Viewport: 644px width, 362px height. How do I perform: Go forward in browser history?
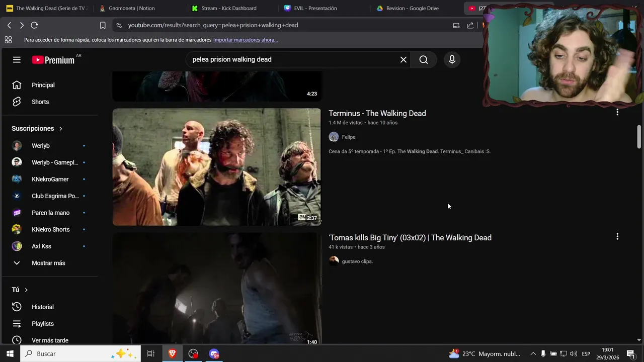pyautogui.click(x=22, y=25)
